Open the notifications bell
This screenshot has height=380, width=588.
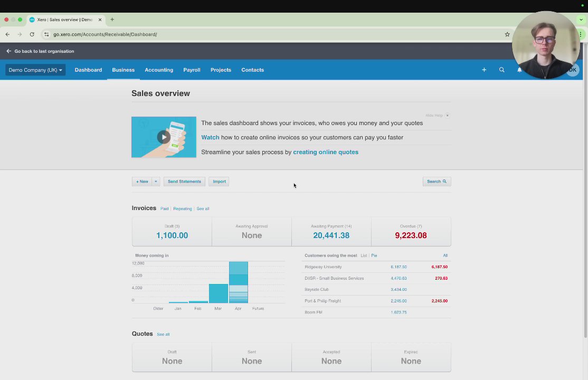(519, 70)
